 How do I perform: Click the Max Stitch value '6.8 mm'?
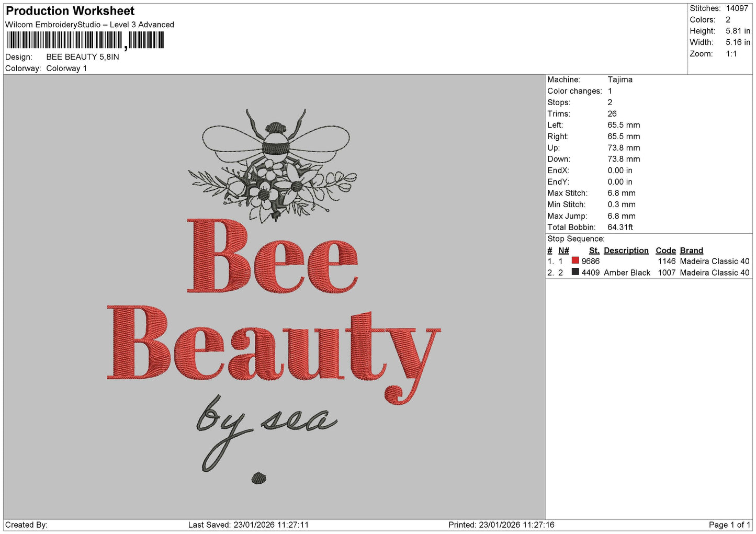(622, 193)
